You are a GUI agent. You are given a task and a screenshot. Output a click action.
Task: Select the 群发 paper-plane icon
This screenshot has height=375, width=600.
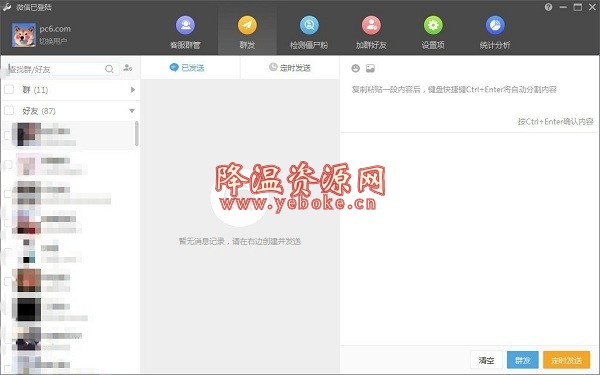point(247,25)
